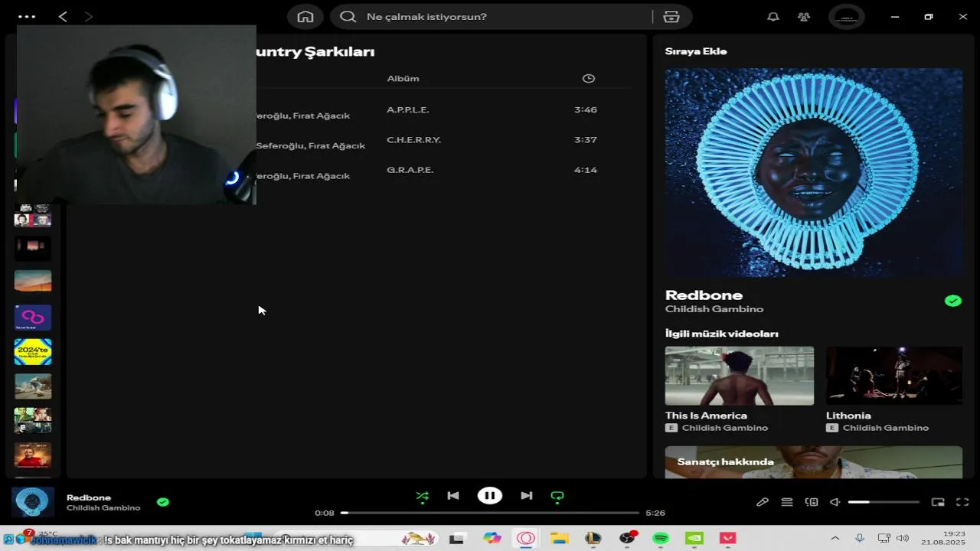The image size is (980, 551).
Task: Open the user profile avatar
Action: 847,17
